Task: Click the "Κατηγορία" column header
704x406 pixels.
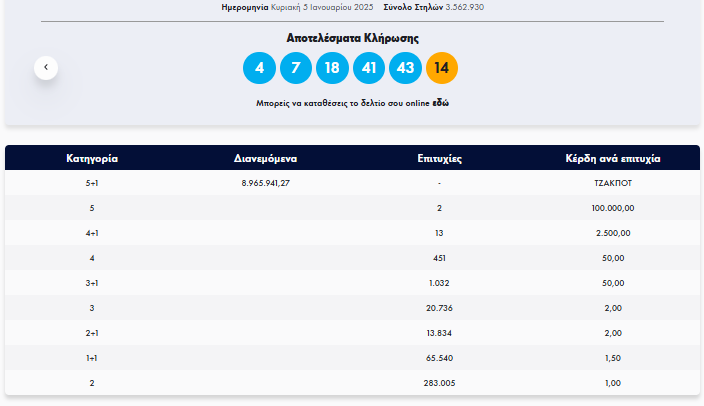Action: pyautogui.click(x=92, y=158)
